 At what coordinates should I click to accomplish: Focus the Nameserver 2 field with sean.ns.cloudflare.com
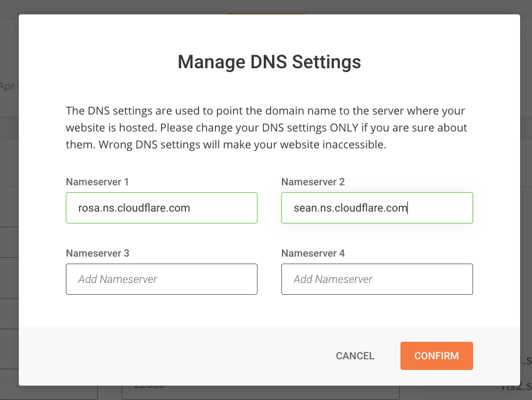pyautogui.click(x=377, y=208)
